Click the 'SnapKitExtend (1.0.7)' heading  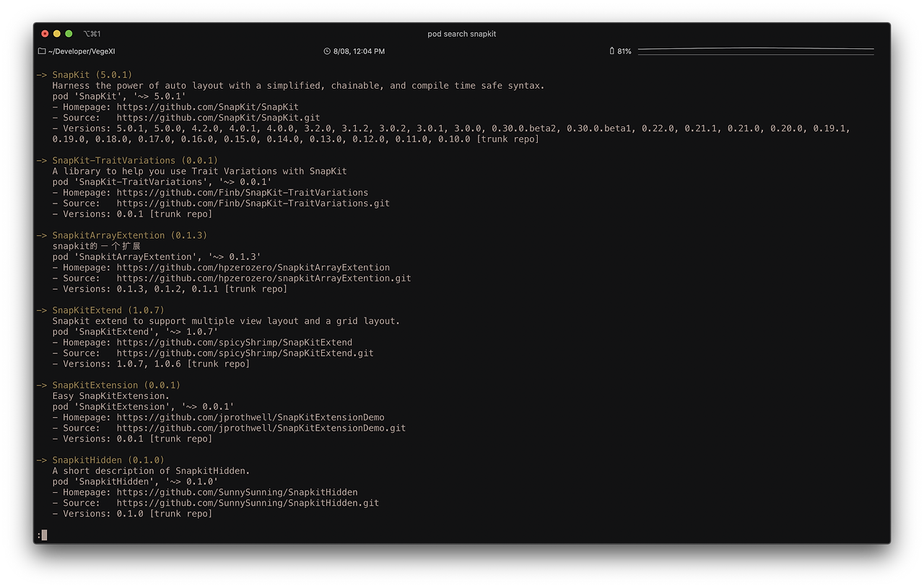108,310
